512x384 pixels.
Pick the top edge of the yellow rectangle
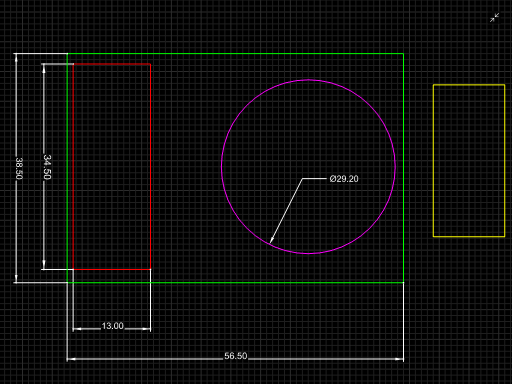click(469, 85)
